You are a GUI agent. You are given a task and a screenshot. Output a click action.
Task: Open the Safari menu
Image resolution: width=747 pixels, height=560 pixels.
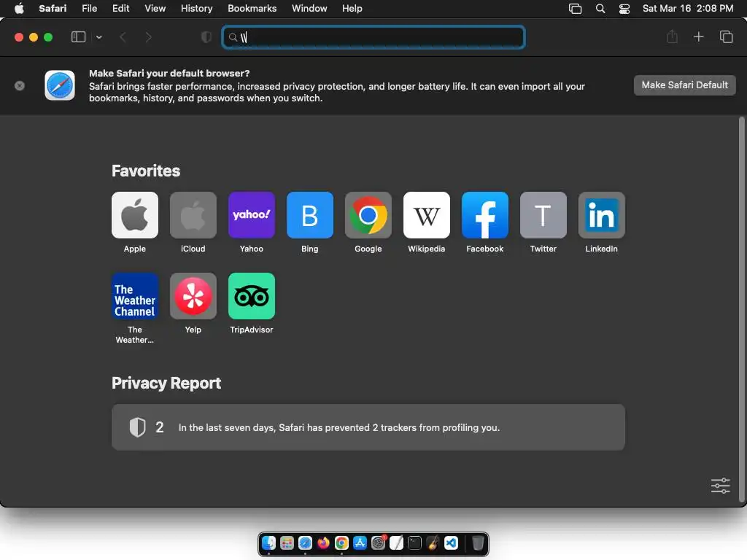[53, 9]
